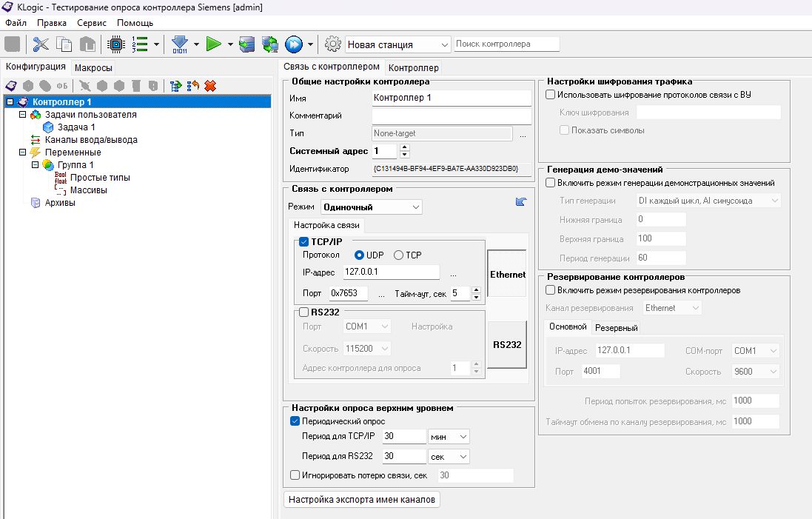Click the blue 01011 download arrow icon
812x519 pixels.
coord(180,44)
